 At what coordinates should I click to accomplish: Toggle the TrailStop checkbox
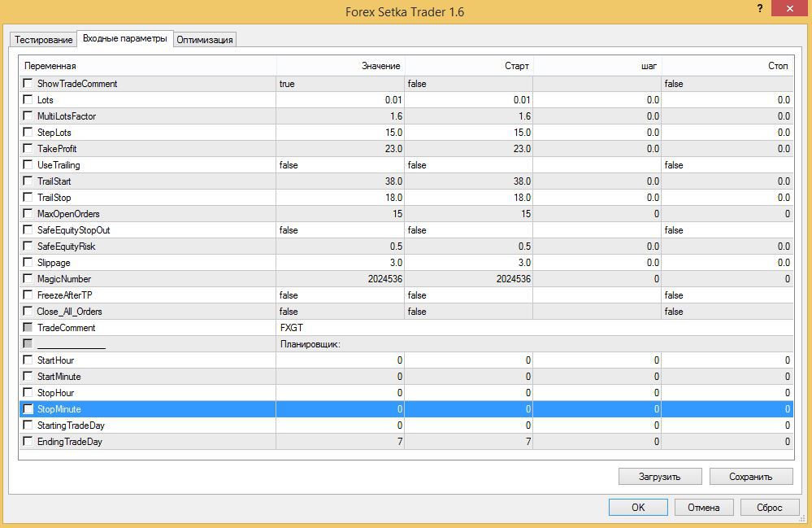[x=28, y=197]
